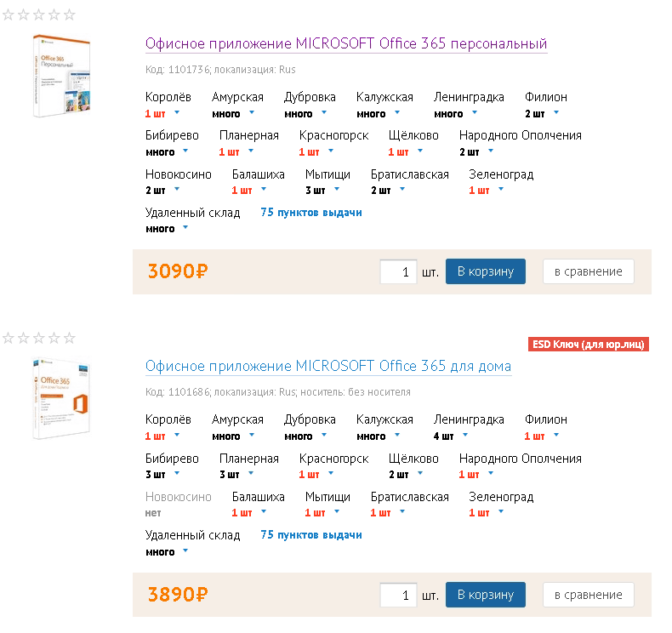
Task: Click quantity field for the 3890₽ product
Action: [x=398, y=595]
